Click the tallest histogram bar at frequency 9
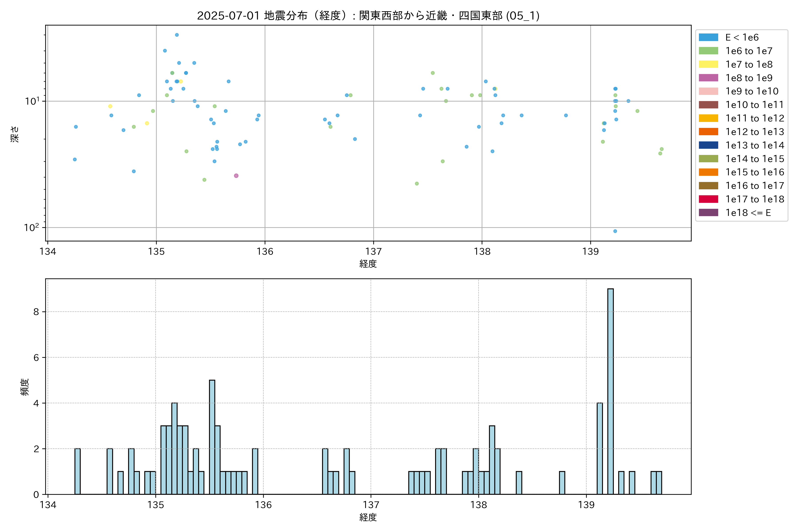The image size is (798, 532). [610, 391]
